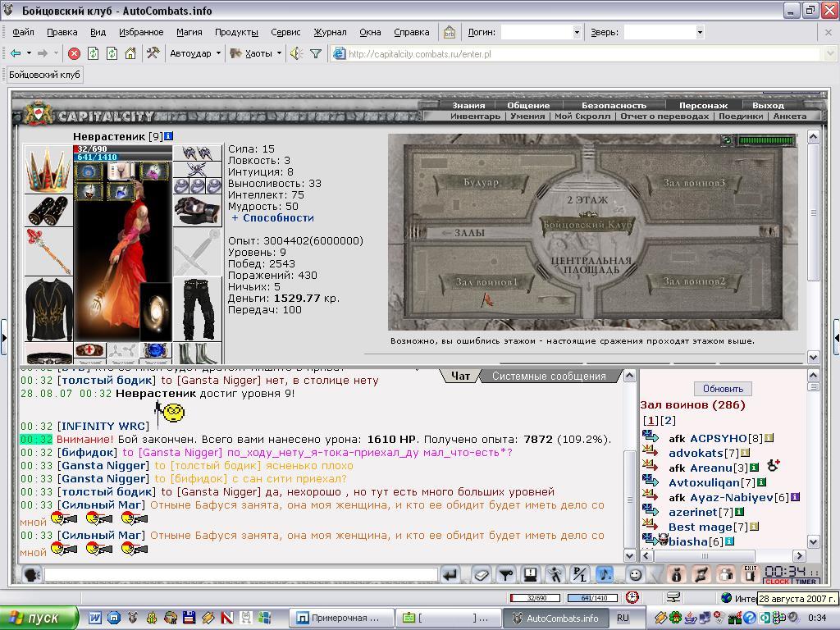Click the speaking head icon beside chat input
The height and width of the screenshot is (630, 840).
[32, 575]
